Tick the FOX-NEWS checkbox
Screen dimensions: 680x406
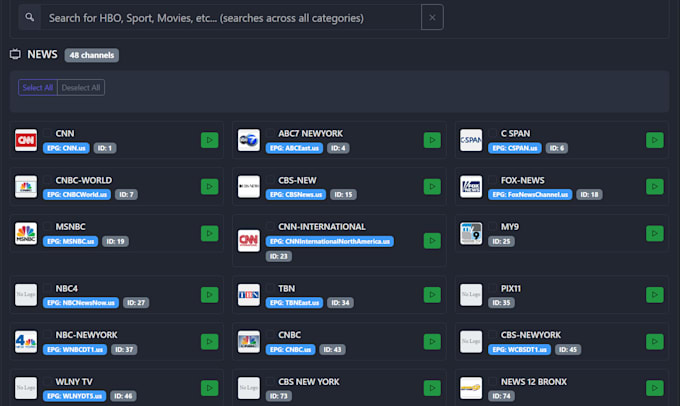493,180
